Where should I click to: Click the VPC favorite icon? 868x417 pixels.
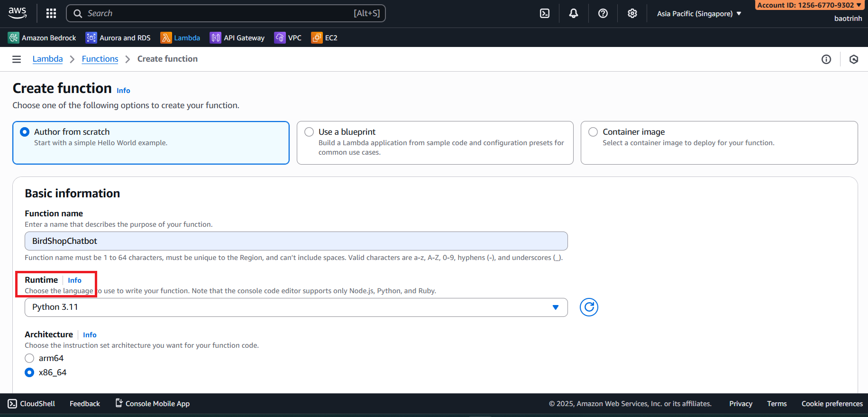click(280, 37)
